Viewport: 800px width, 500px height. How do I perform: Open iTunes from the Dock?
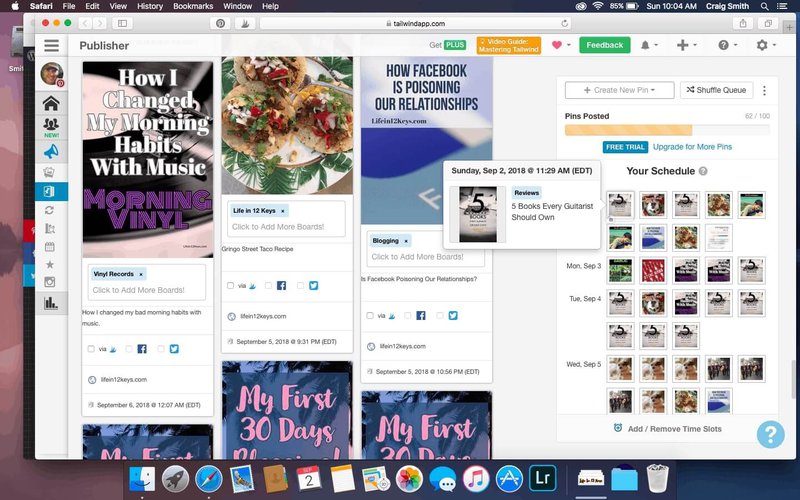476,479
